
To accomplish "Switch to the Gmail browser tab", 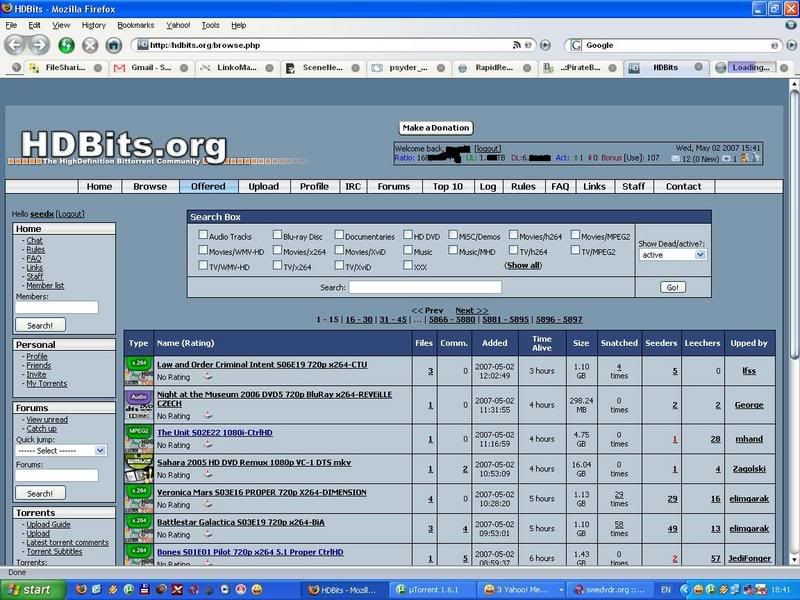I will [x=151, y=68].
